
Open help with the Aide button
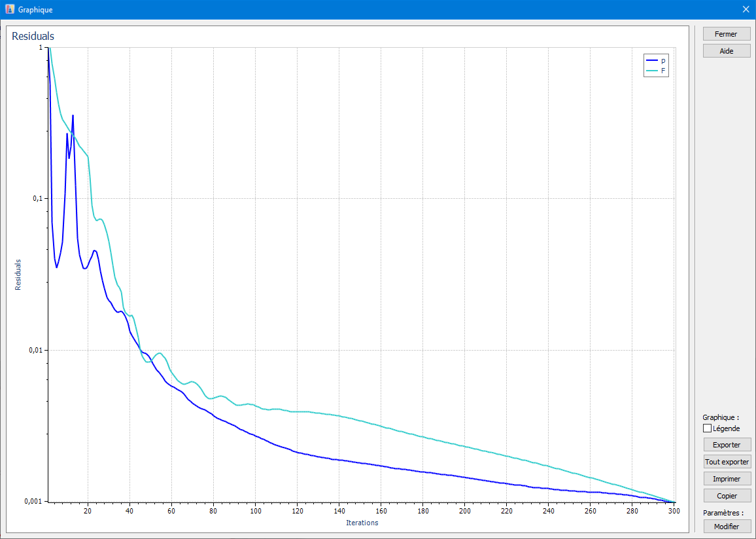click(727, 50)
